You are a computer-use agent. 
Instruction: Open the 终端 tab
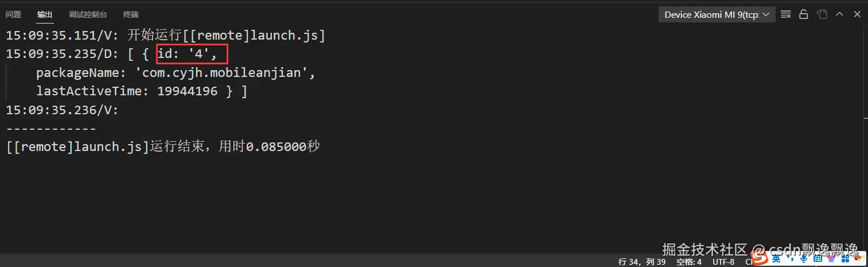131,14
